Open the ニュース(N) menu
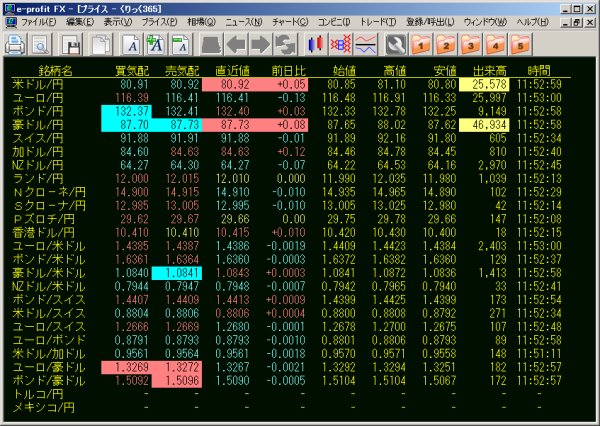Viewport: 600px width, 426px height. 244,22
